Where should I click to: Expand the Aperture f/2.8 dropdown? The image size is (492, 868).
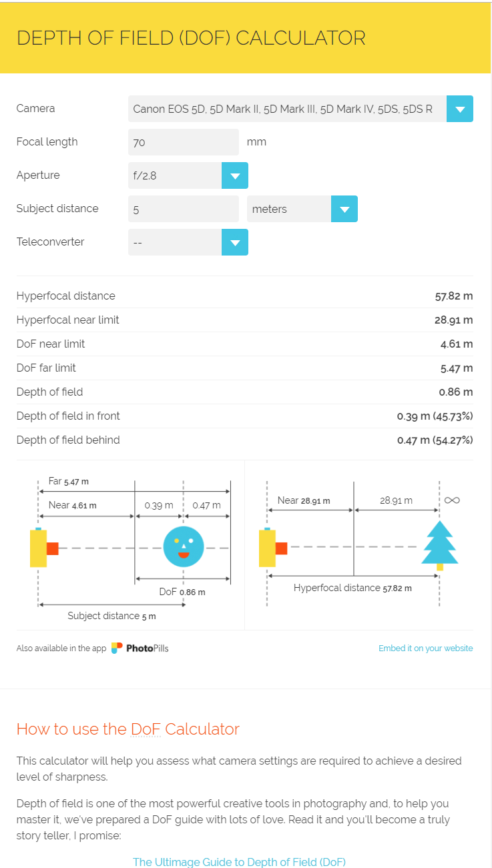(x=235, y=175)
